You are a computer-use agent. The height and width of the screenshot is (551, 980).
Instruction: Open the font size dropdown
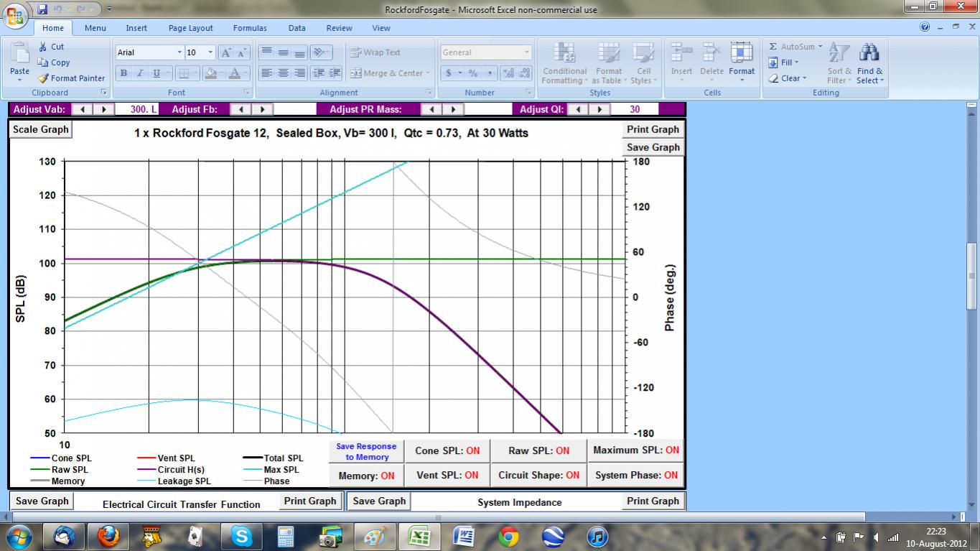tap(210, 52)
